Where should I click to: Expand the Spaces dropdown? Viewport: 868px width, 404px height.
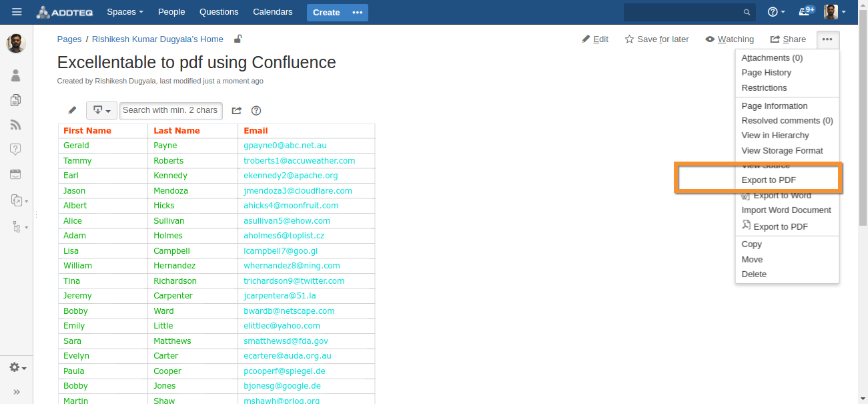click(125, 12)
